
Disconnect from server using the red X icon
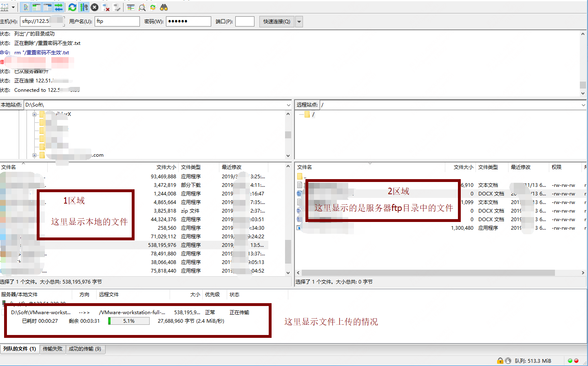click(x=105, y=7)
